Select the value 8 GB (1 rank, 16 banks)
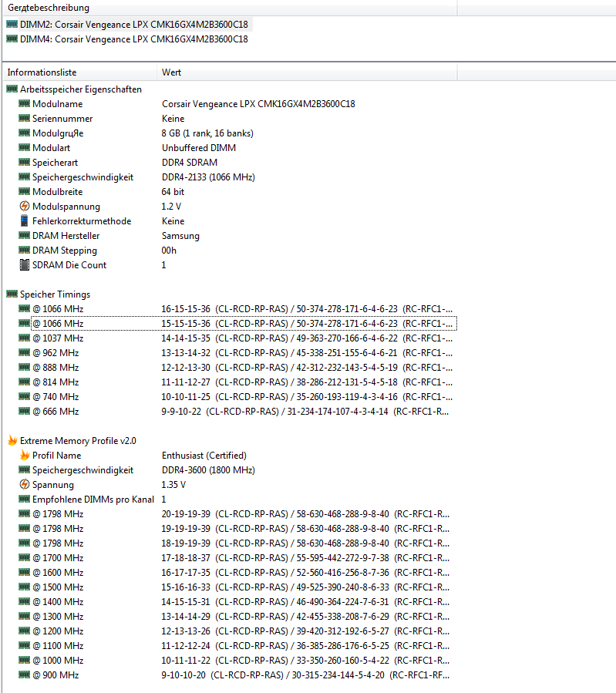The height and width of the screenshot is (693, 616). (x=207, y=133)
